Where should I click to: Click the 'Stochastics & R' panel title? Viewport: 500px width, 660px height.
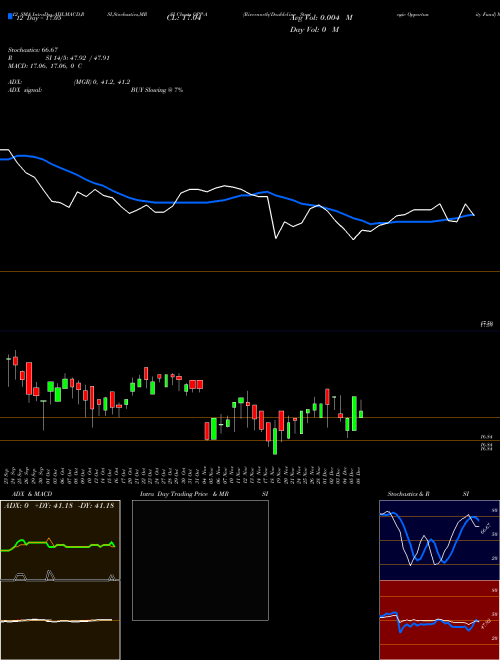click(x=409, y=494)
